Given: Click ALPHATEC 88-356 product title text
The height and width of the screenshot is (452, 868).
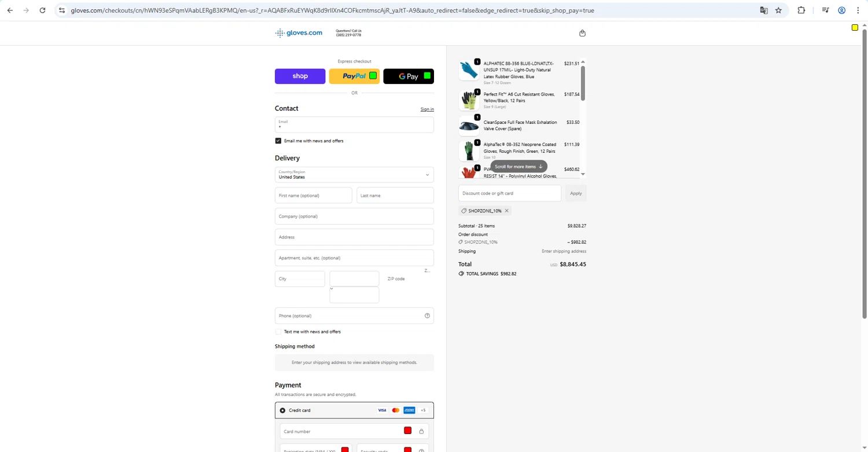Looking at the screenshot, I should tap(518, 70).
